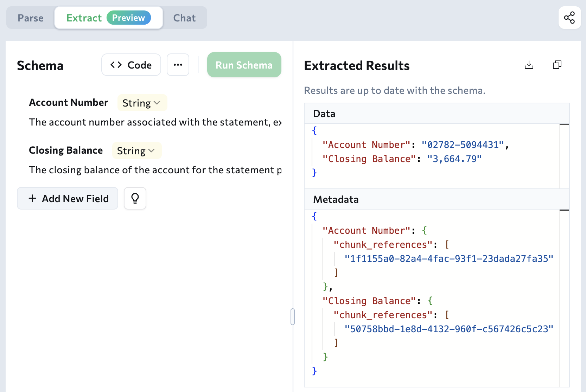
Task: Open the Chat tab
Action: click(x=184, y=18)
